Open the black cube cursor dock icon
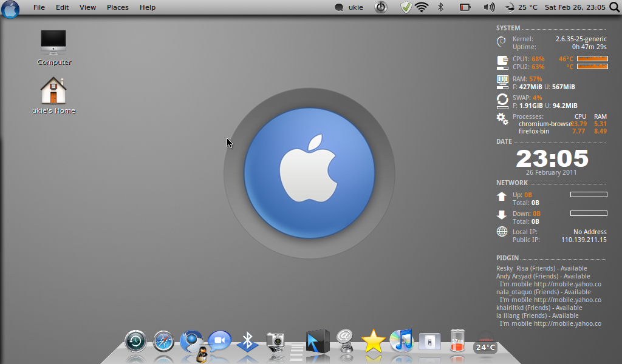This screenshot has height=364, width=622. (x=318, y=341)
